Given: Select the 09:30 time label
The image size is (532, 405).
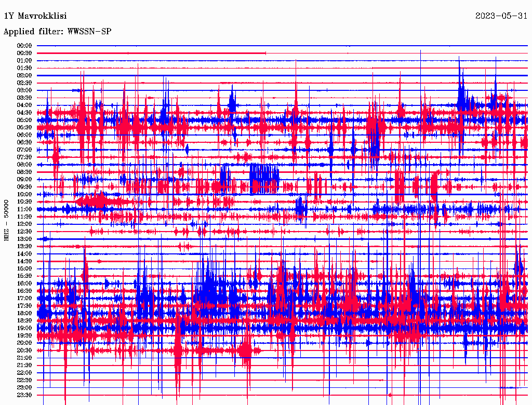Looking at the screenshot, I should pos(24,187).
